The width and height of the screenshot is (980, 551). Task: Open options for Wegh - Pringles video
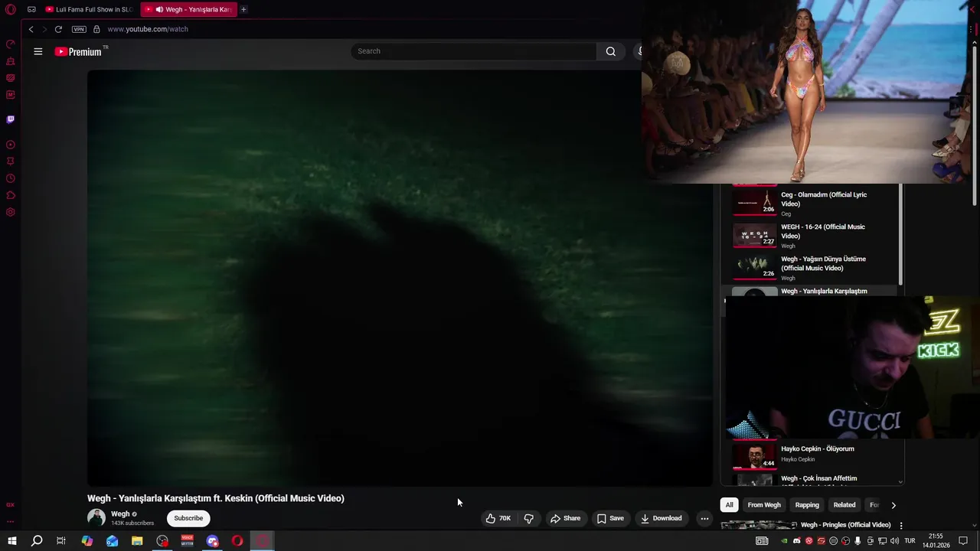901,526
